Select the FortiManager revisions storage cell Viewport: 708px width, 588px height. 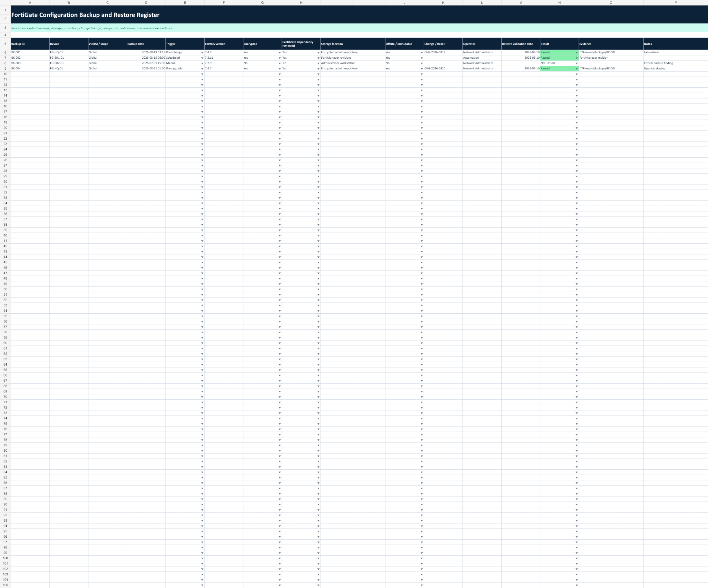point(353,58)
